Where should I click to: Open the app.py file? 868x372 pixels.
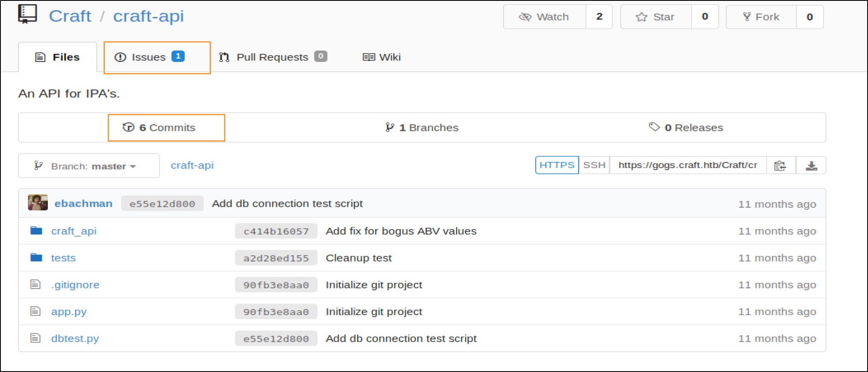(x=69, y=311)
